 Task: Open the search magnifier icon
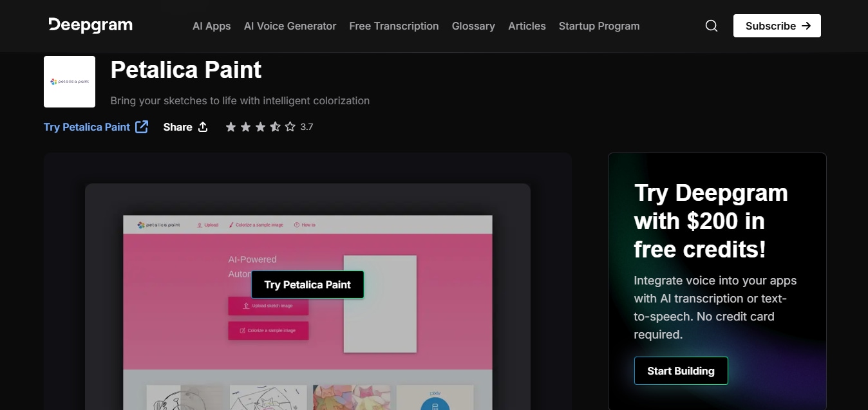click(712, 26)
